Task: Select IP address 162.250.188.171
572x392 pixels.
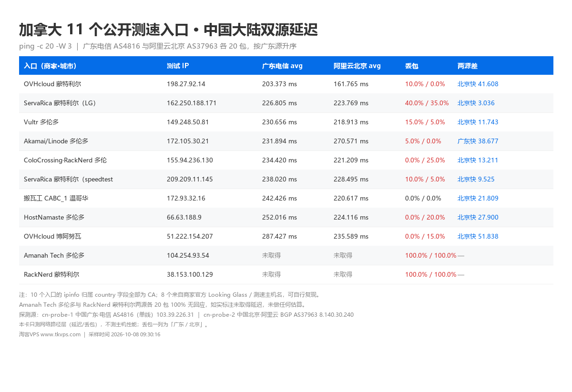Action: (x=192, y=103)
